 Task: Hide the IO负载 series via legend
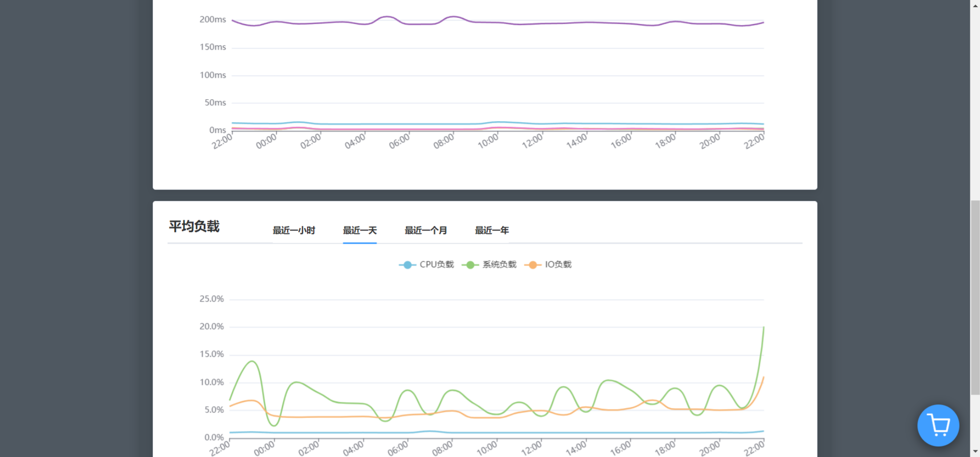pos(548,265)
